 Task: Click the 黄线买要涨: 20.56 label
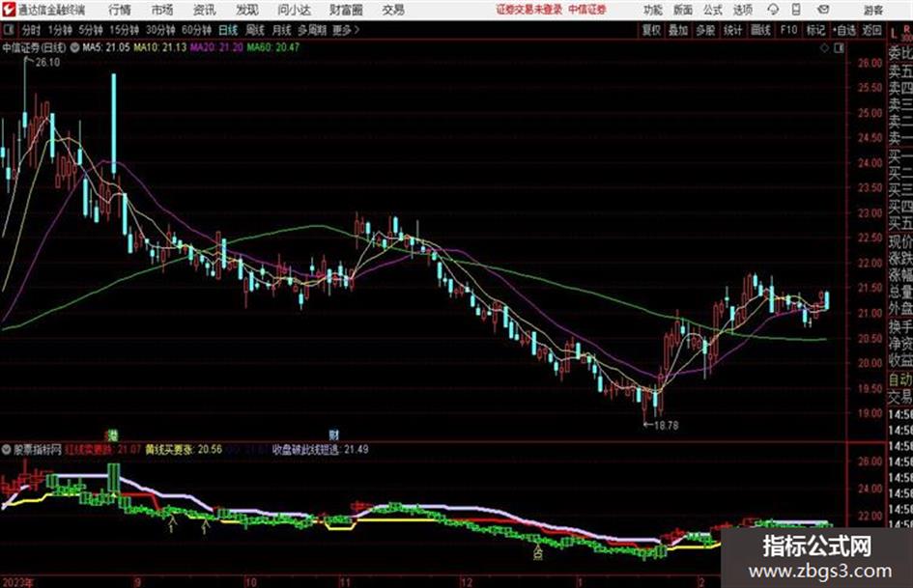coord(184,449)
